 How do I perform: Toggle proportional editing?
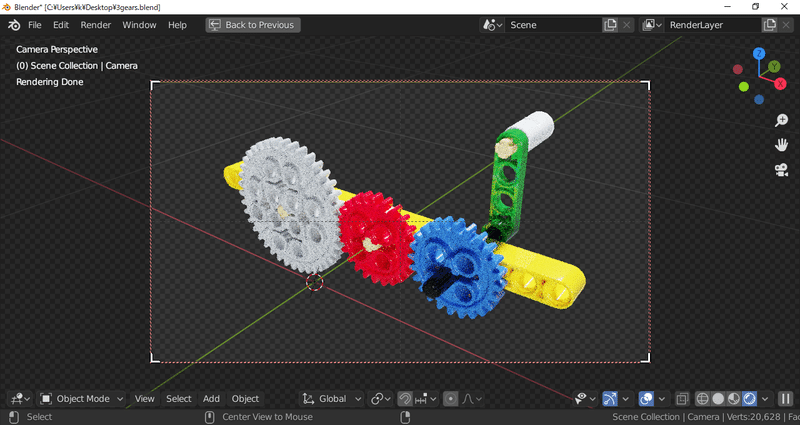(451, 399)
